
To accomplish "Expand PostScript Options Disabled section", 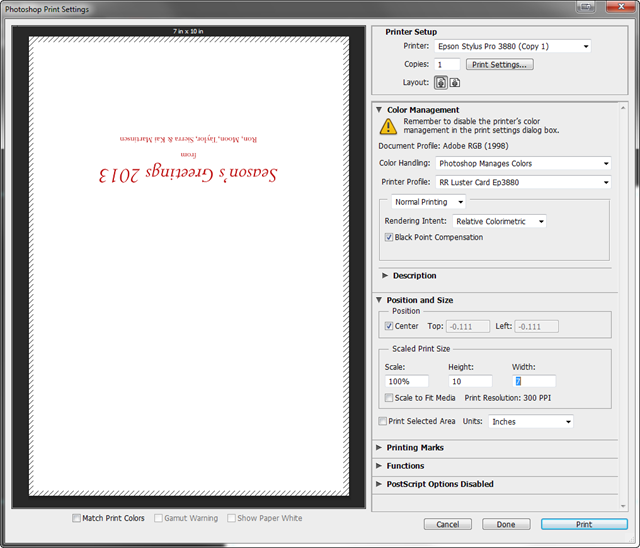I will (379, 484).
